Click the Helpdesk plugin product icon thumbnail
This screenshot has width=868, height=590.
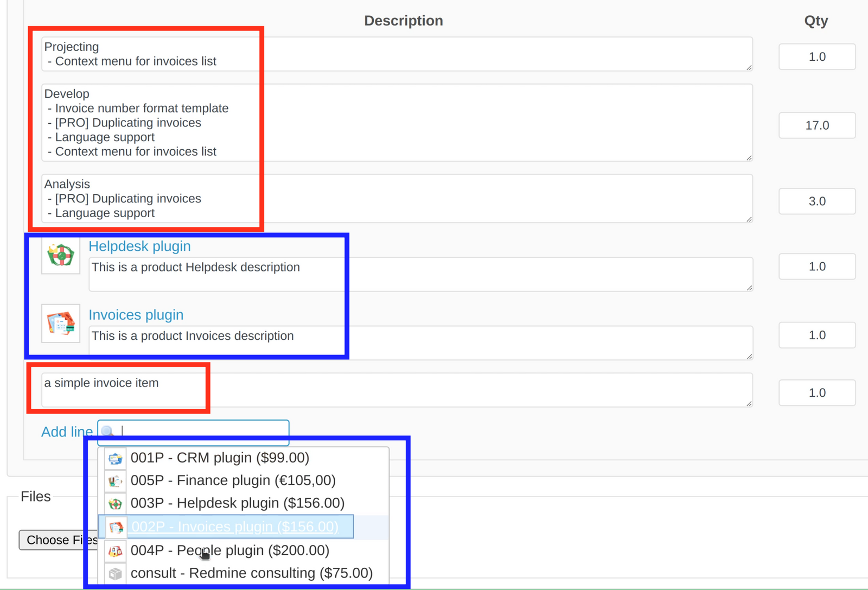point(60,256)
